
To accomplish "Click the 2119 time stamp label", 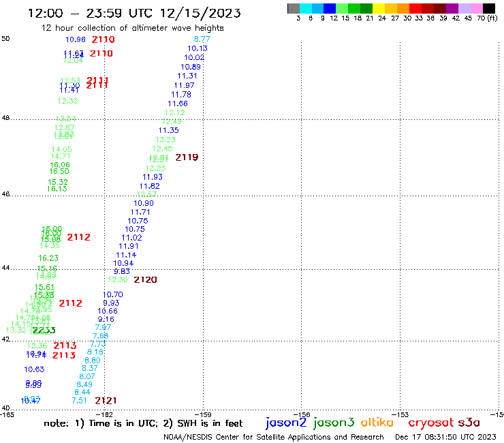I will point(187,157).
